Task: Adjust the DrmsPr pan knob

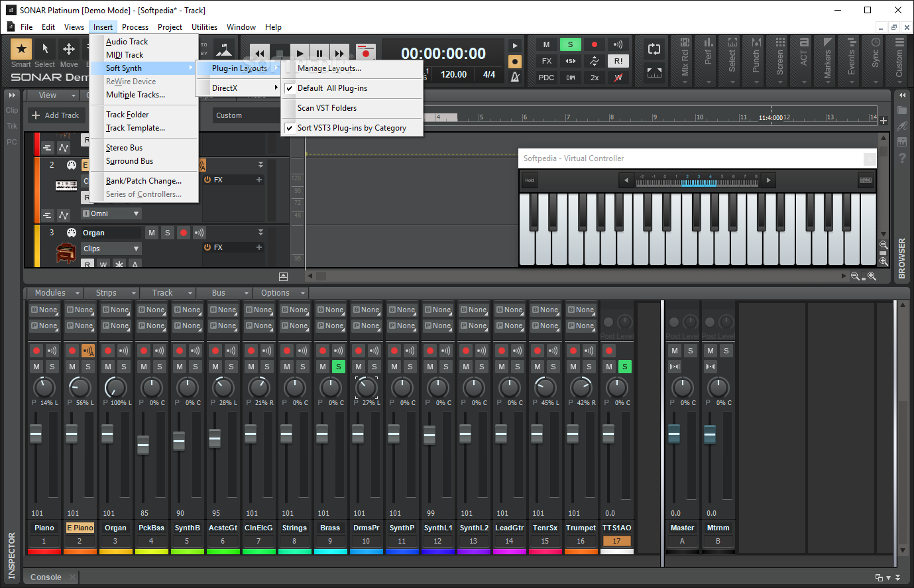Action: pos(366,386)
